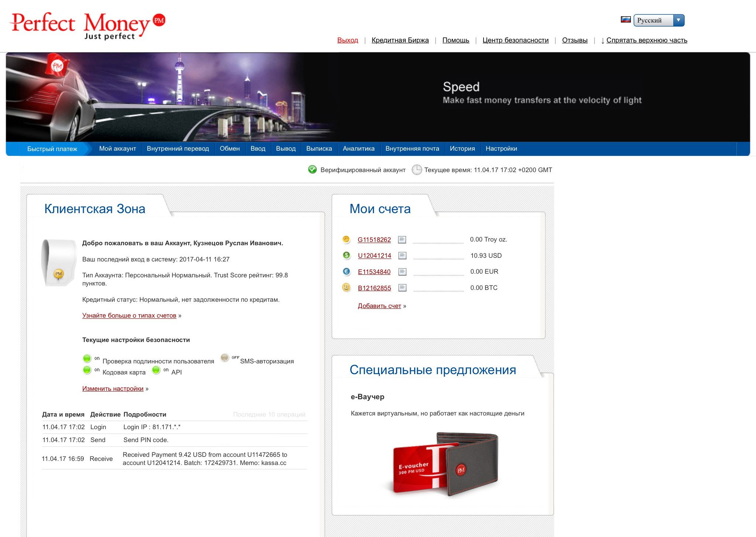This screenshot has width=756, height=537.
Task: Open the Отзывы link
Action: (x=575, y=40)
